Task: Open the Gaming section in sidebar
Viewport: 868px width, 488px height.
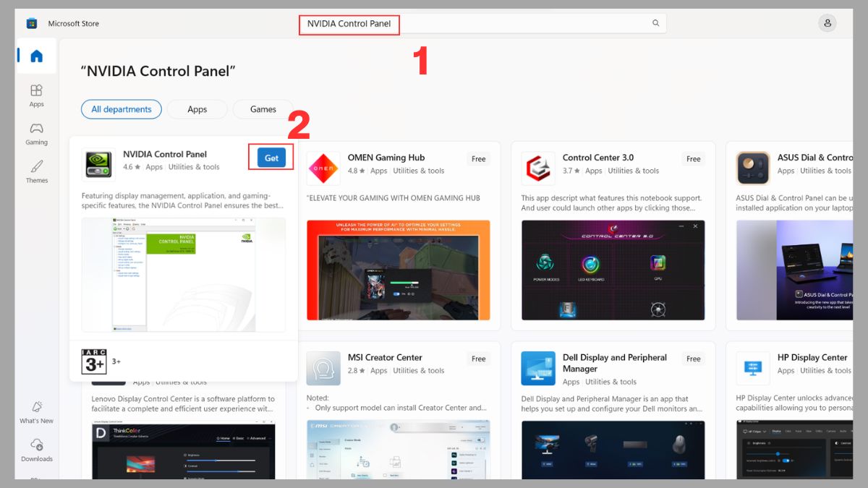Action: [x=36, y=134]
